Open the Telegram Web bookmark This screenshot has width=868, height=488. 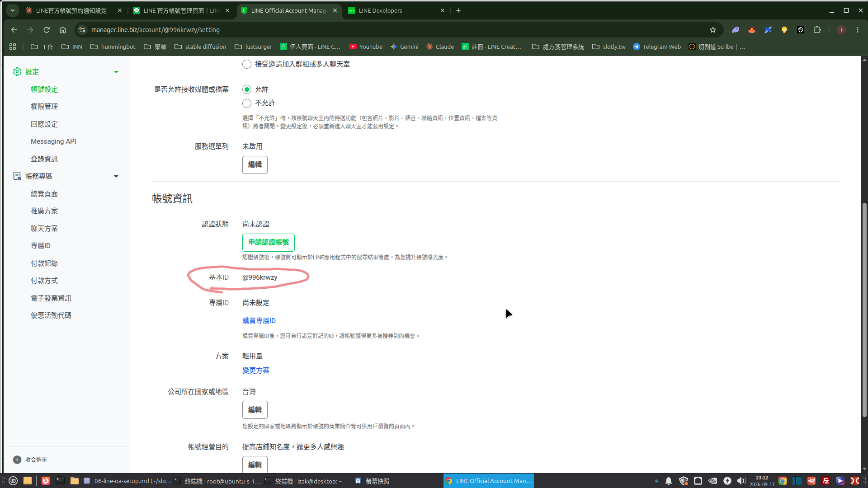click(657, 47)
